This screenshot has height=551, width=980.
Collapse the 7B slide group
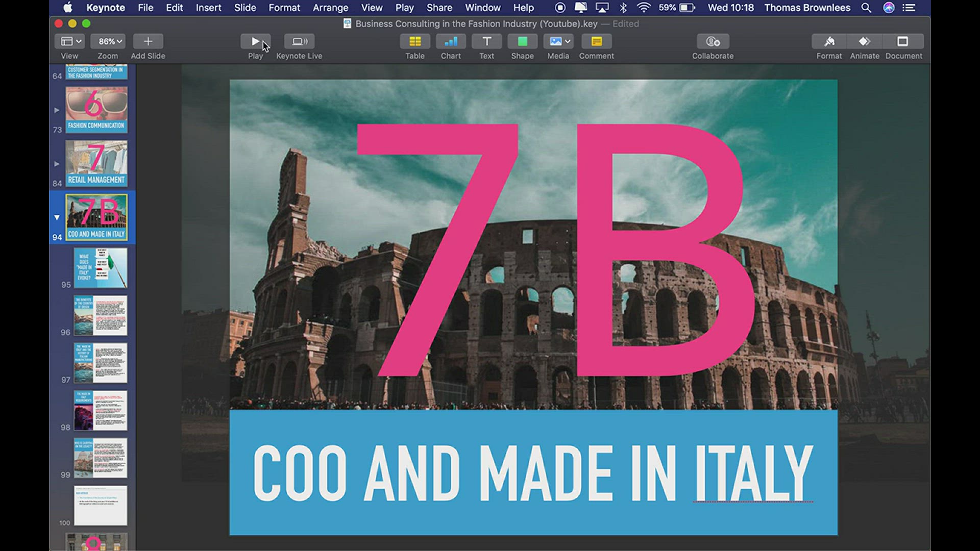coord(57,217)
